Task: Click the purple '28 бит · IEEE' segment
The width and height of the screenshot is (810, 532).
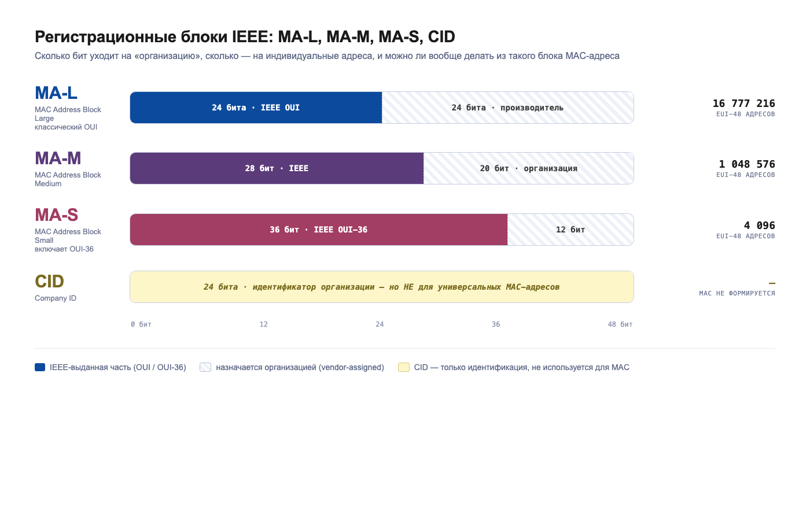Action: click(277, 168)
